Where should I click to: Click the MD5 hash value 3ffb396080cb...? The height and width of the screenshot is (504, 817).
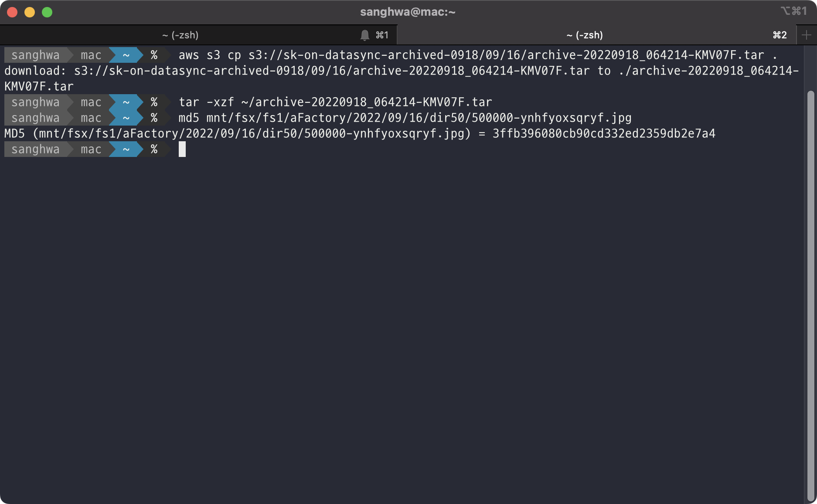tap(604, 133)
